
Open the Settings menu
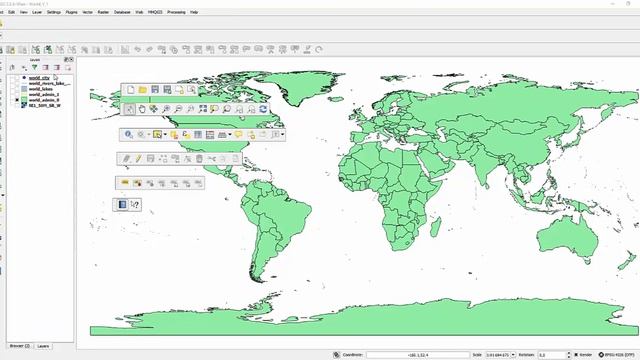point(54,12)
